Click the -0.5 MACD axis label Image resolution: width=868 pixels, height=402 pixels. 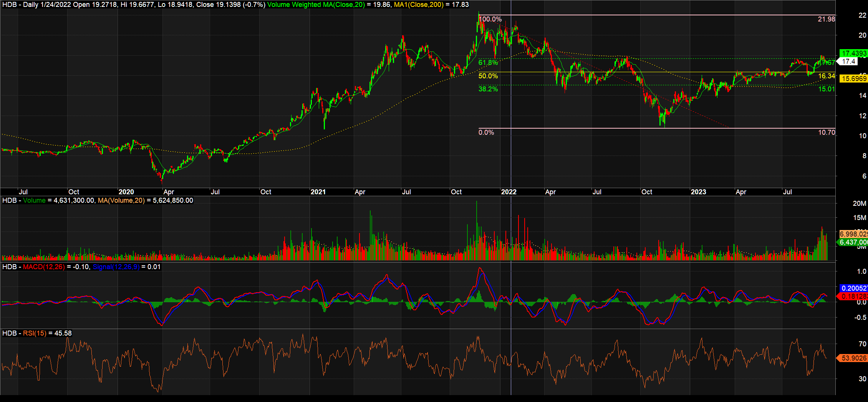point(860,318)
